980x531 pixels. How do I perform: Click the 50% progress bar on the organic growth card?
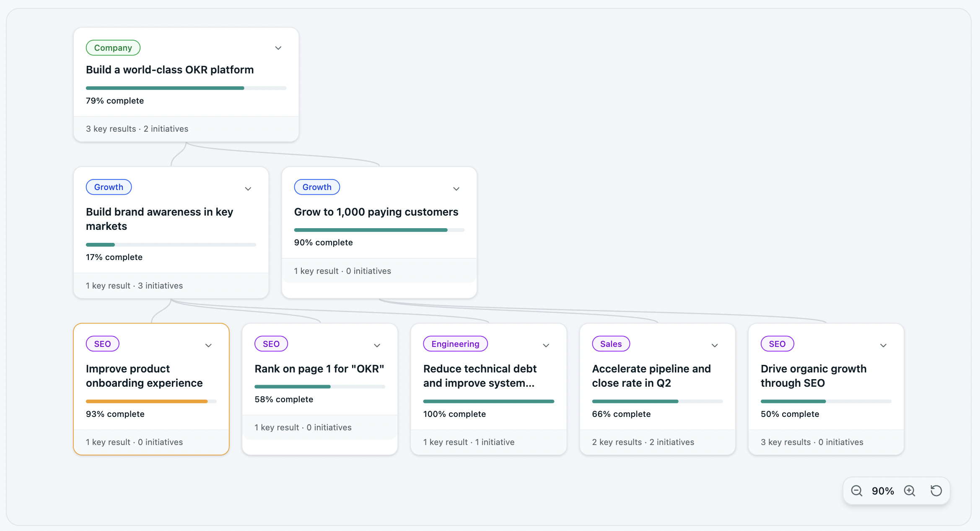826,401
